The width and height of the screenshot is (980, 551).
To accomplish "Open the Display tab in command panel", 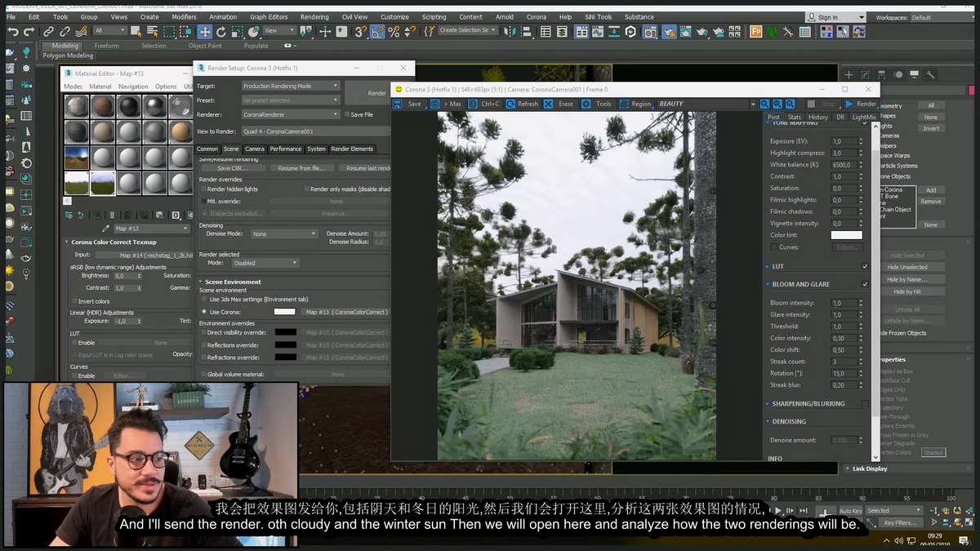I will pyautogui.click(x=913, y=74).
